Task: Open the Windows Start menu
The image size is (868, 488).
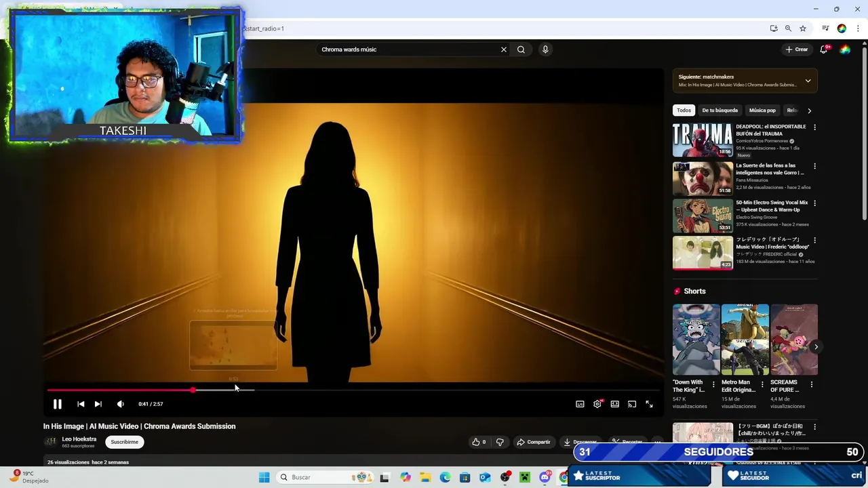Action: [x=264, y=477]
